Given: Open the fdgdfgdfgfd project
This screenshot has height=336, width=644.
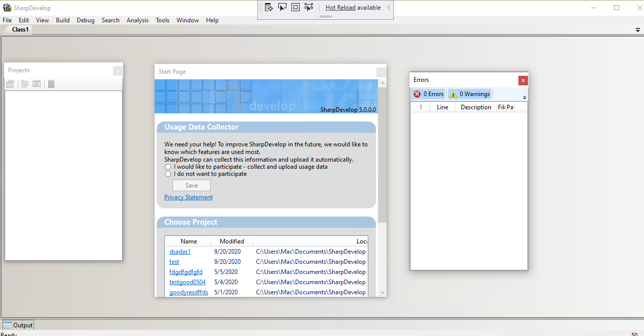Looking at the screenshot, I should coord(186,272).
